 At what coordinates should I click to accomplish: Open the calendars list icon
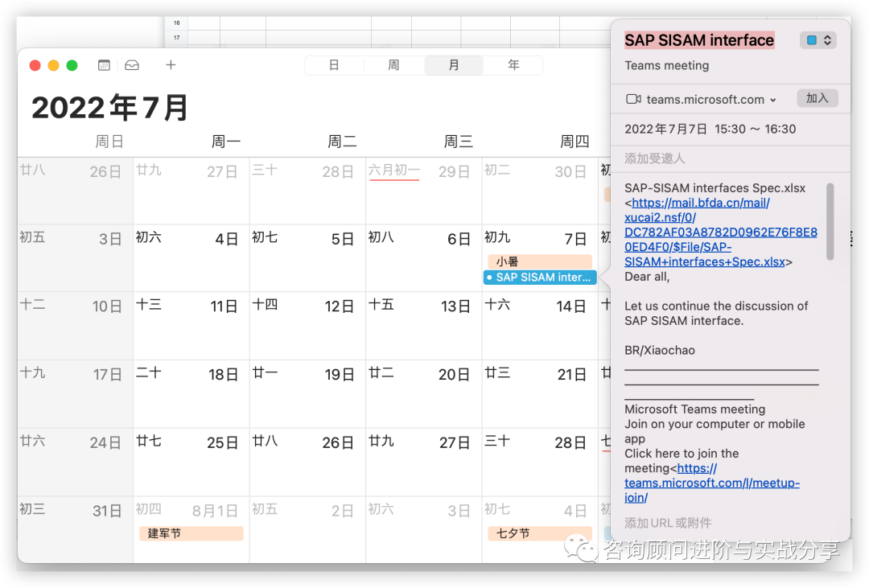(104, 65)
